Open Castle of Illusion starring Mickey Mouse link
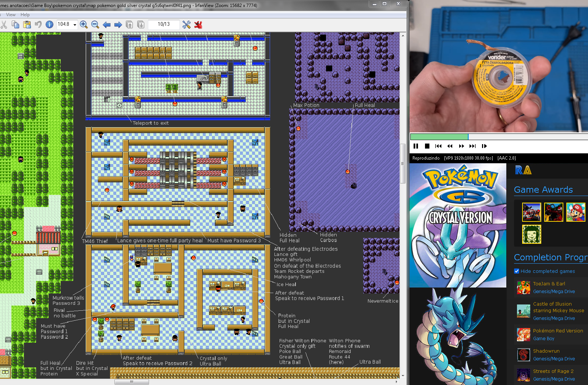Screen dimensions: 588x385 pyautogui.click(x=559, y=307)
